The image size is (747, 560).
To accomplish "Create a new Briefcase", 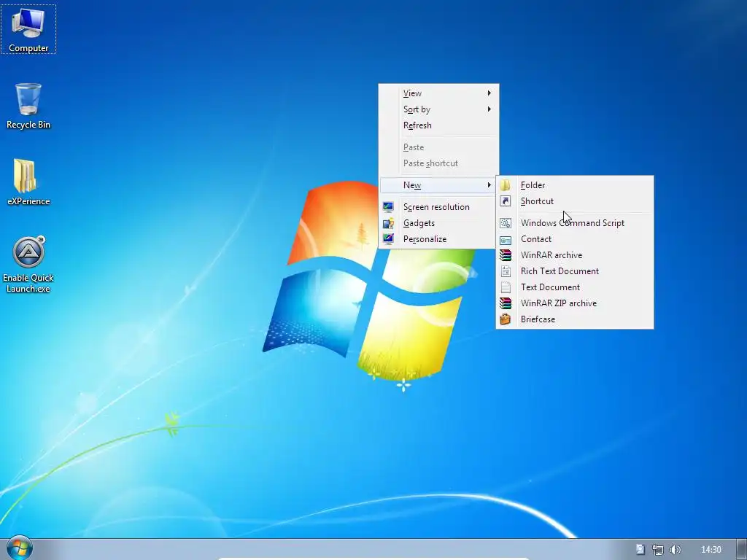I will (575, 319).
